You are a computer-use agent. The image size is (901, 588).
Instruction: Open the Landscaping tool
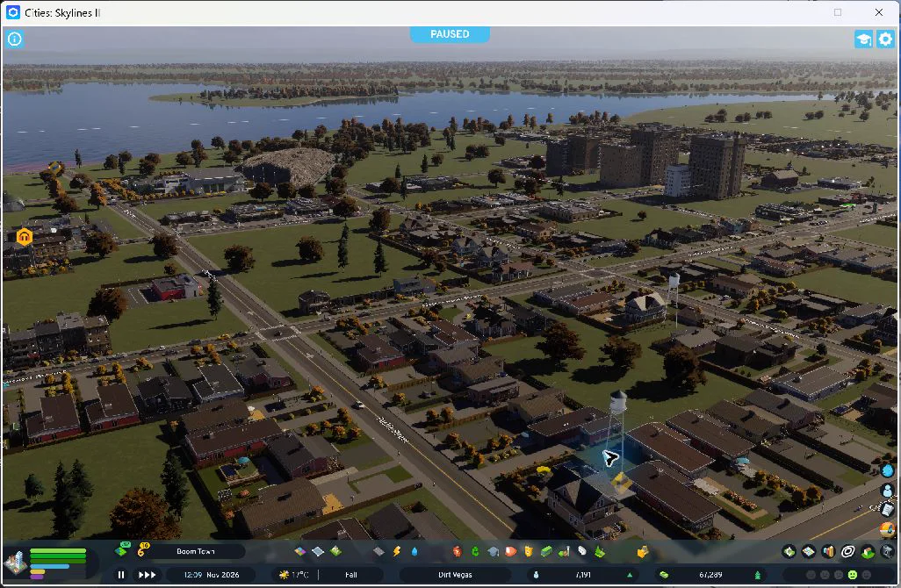click(x=599, y=551)
